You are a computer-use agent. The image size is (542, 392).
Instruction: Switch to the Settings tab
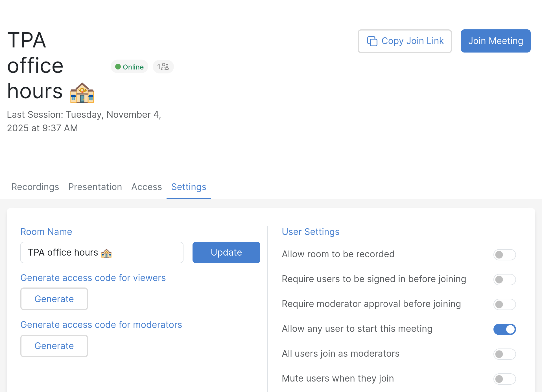tap(189, 187)
